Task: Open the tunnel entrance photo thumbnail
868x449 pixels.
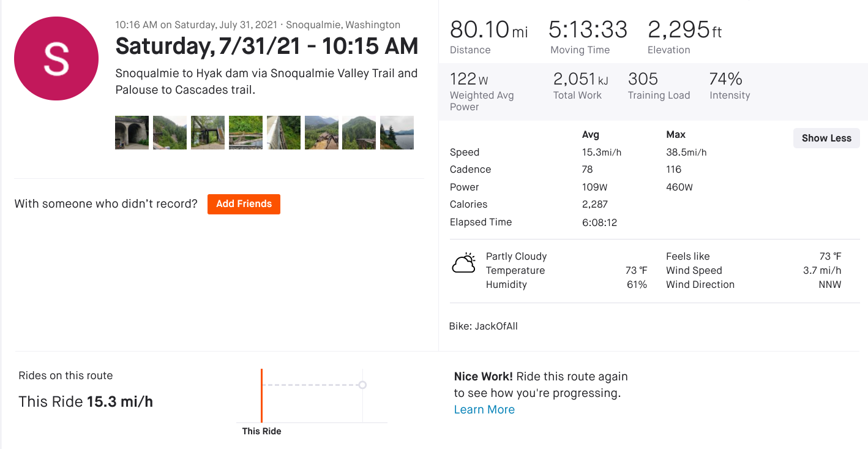Action: 132,132
